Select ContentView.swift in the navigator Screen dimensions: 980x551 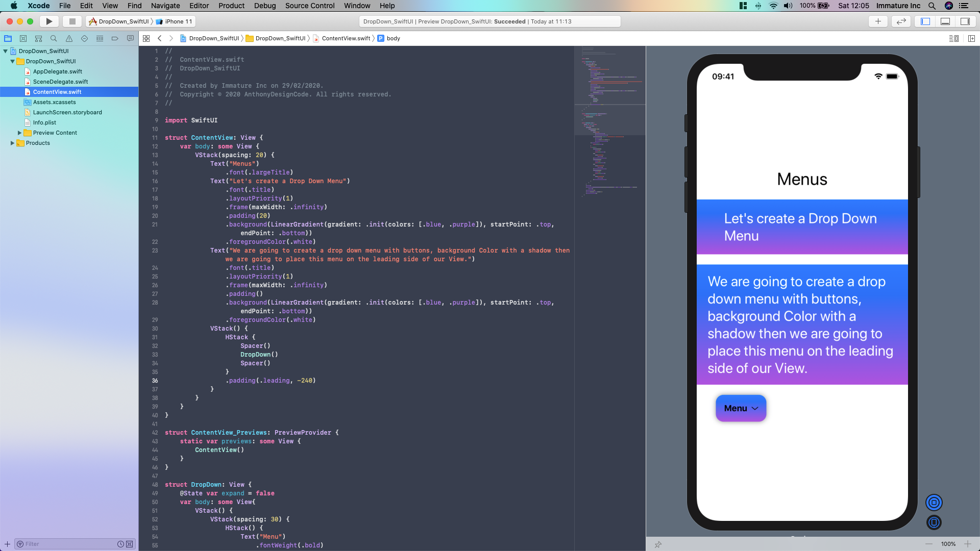click(57, 92)
